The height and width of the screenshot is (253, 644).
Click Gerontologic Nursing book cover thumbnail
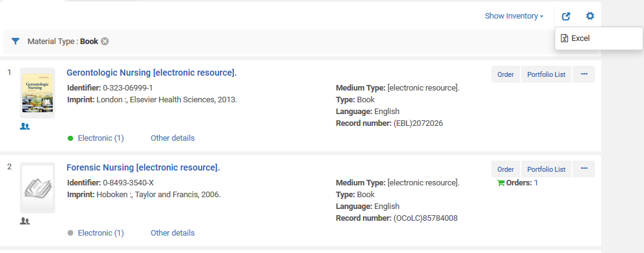(x=37, y=92)
